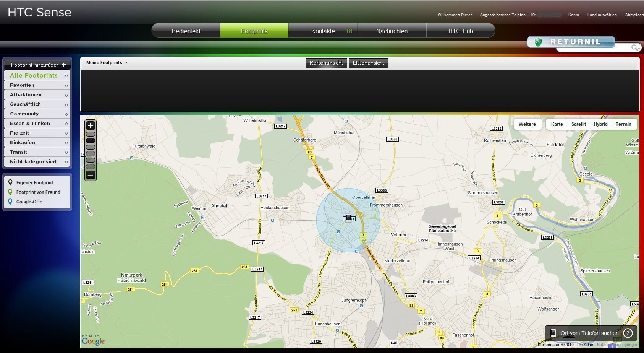644x353 pixels.
Task: Click the Returnil OFF shield icon
Action: [x=538, y=42]
